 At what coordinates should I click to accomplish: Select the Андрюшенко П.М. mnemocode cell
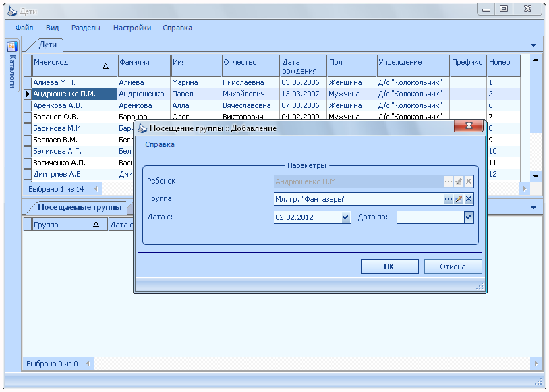click(x=74, y=94)
